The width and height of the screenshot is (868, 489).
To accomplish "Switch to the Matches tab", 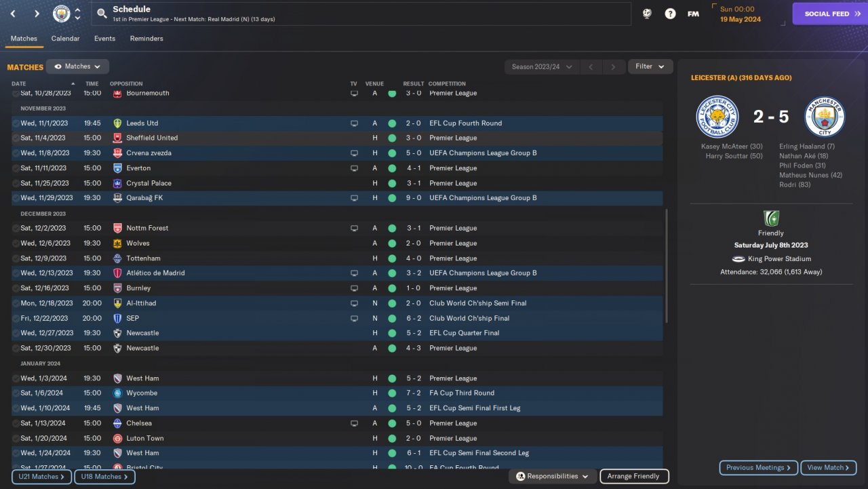I will (x=24, y=39).
